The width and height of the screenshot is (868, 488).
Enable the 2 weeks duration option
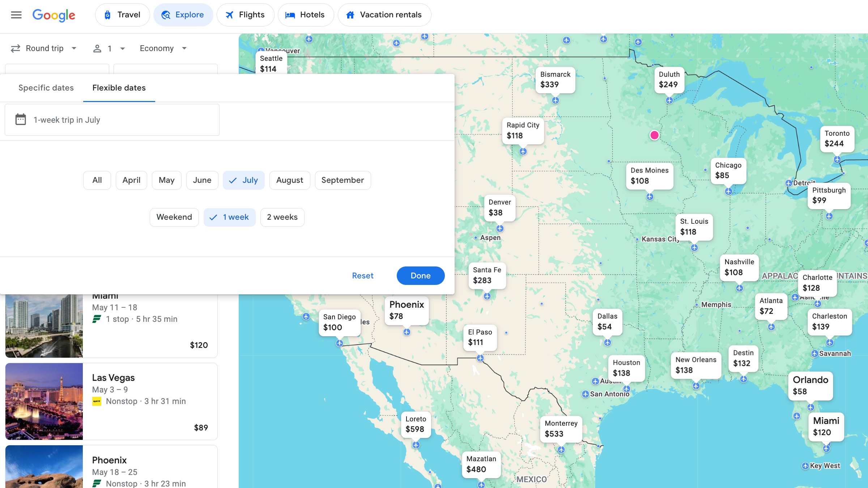[x=282, y=217]
